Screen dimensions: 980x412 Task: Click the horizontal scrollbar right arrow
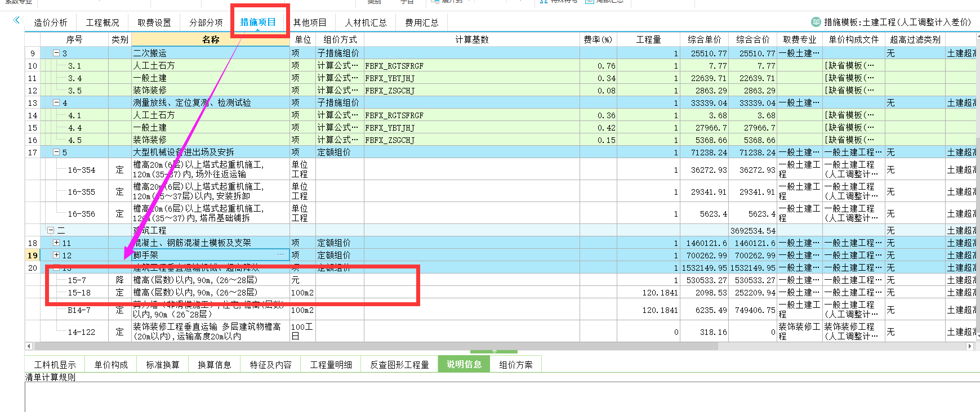click(970, 346)
